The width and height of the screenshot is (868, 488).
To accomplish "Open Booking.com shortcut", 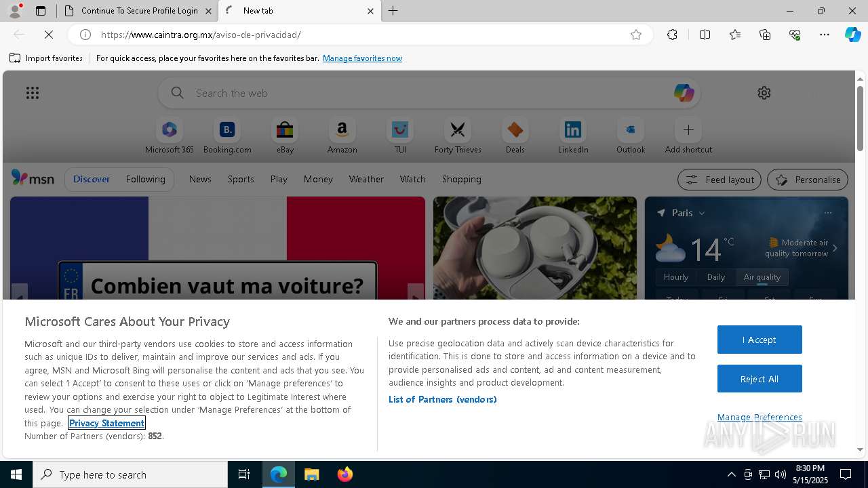I will pyautogui.click(x=227, y=136).
